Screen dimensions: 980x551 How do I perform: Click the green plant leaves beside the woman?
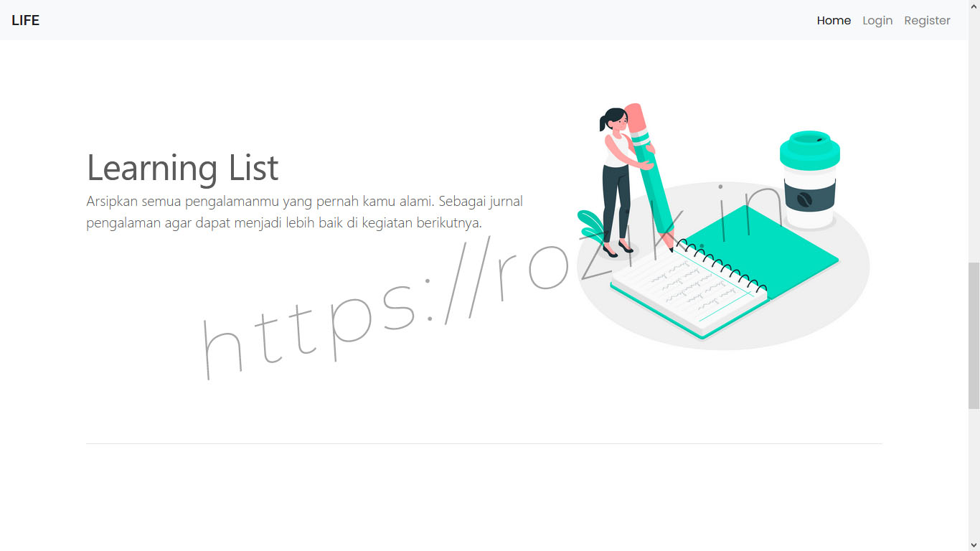(x=590, y=224)
